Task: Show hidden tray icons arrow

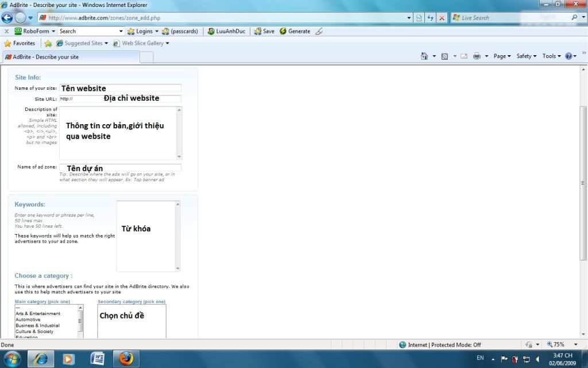Action: (x=493, y=359)
